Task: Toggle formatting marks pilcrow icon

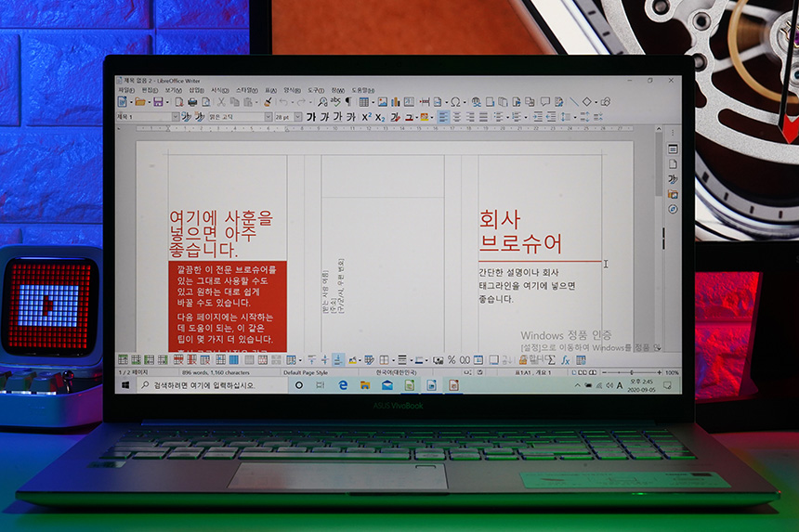Action: (x=348, y=102)
